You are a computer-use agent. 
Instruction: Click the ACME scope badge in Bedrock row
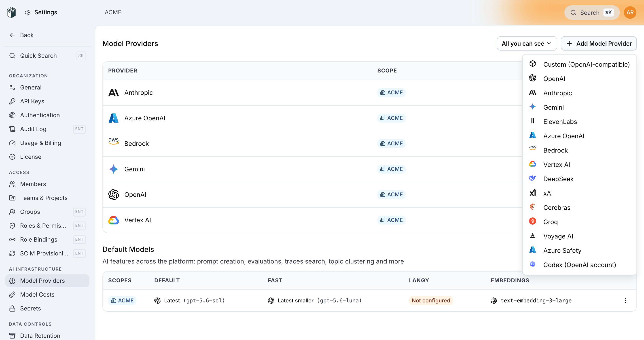pyautogui.click(x=391, y=144)
